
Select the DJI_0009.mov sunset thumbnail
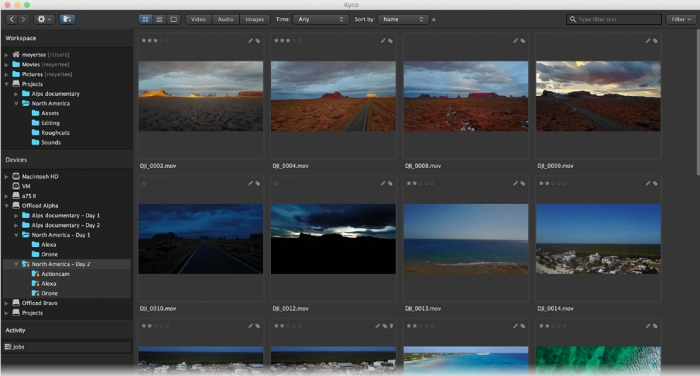tap(598, 96)
